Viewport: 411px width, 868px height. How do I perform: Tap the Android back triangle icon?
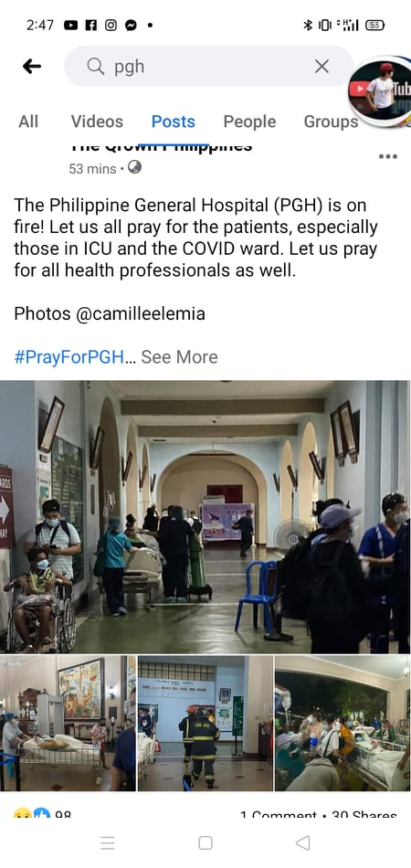pyautogui.click(x=302, y=843)
